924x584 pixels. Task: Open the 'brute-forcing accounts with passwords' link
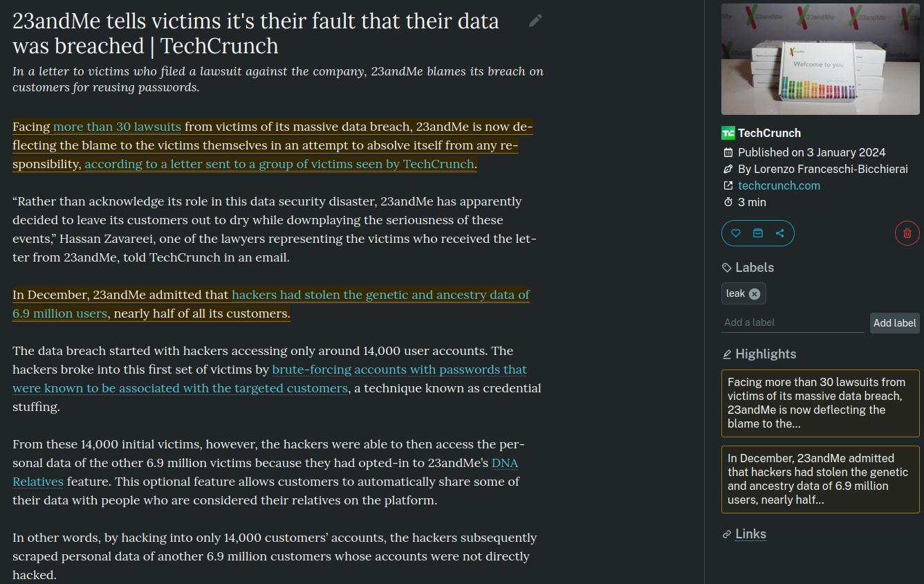[270, 378]
